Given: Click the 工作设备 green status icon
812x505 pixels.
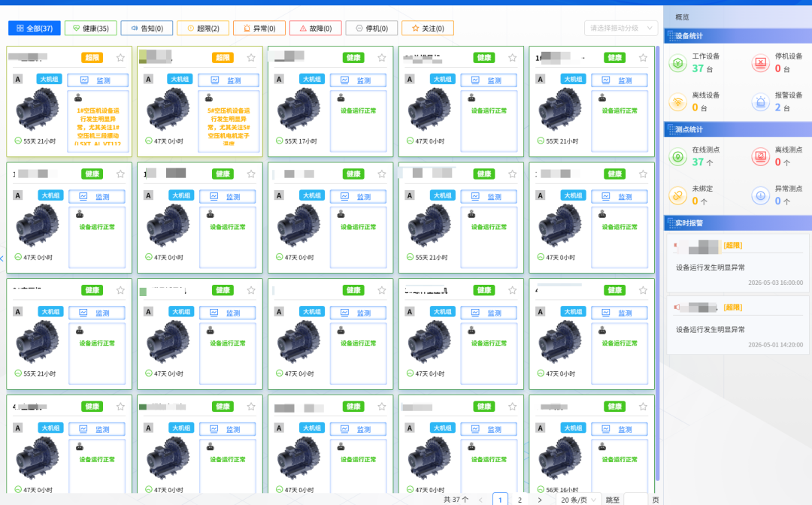Looking at the screenshot, I should [677, 63].
